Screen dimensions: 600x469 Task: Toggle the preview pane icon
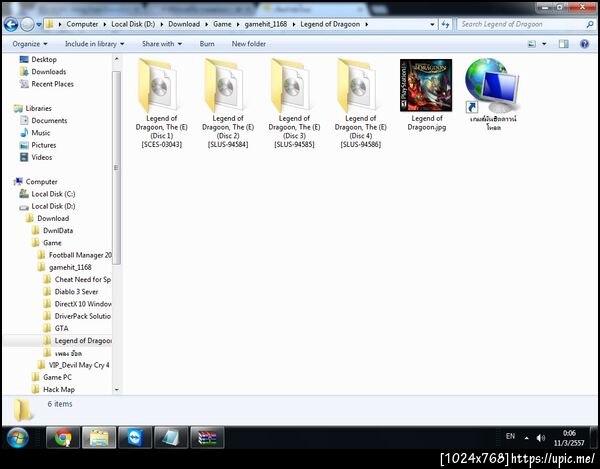[x=563, y=44]
